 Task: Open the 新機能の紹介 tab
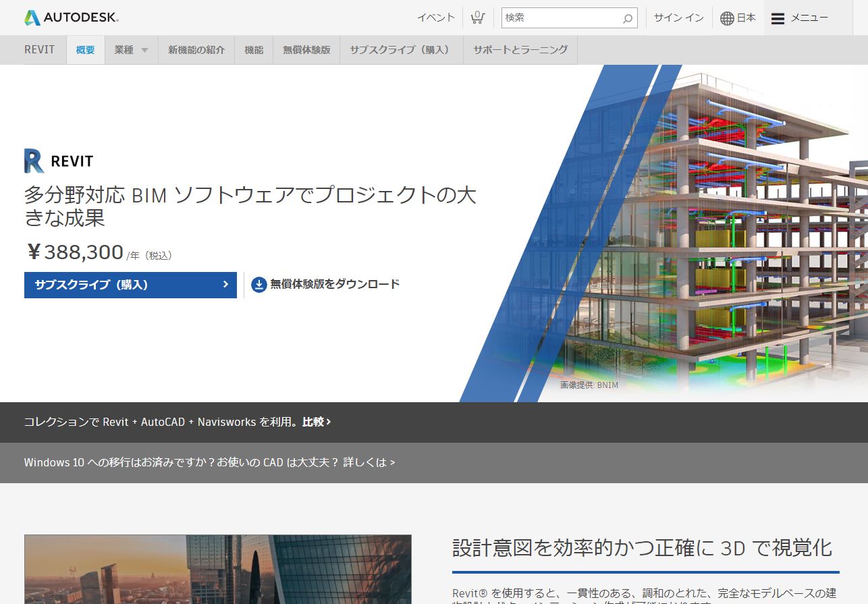point(196,50)
